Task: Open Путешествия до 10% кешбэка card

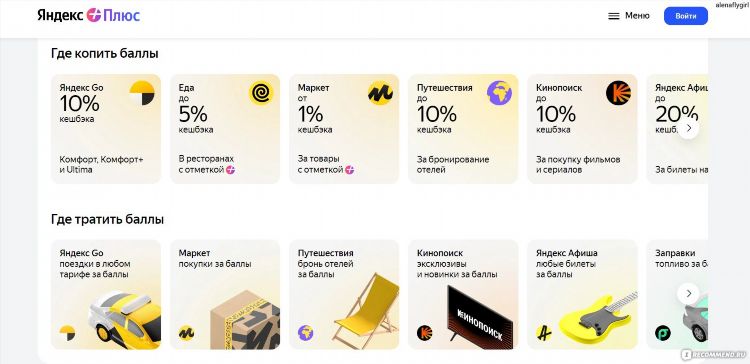Action: (463, 129)
